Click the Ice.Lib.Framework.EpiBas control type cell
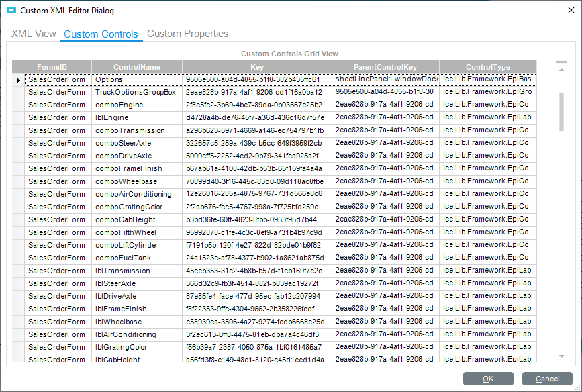The image size is (582, 392). (488, 79)
